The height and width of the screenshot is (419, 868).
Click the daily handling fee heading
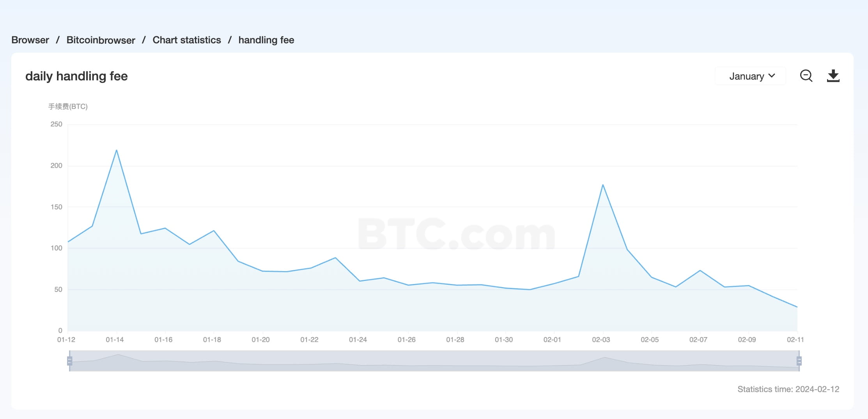point(76,76)
